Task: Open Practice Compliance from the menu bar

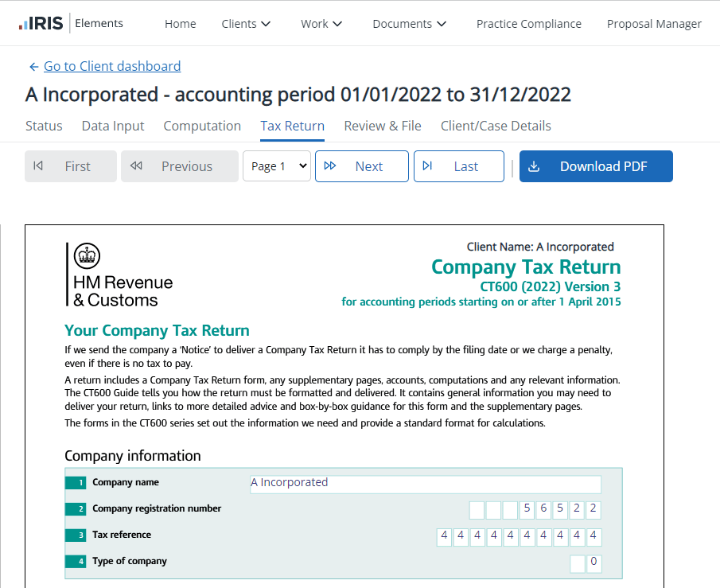Action: (528, 24)
